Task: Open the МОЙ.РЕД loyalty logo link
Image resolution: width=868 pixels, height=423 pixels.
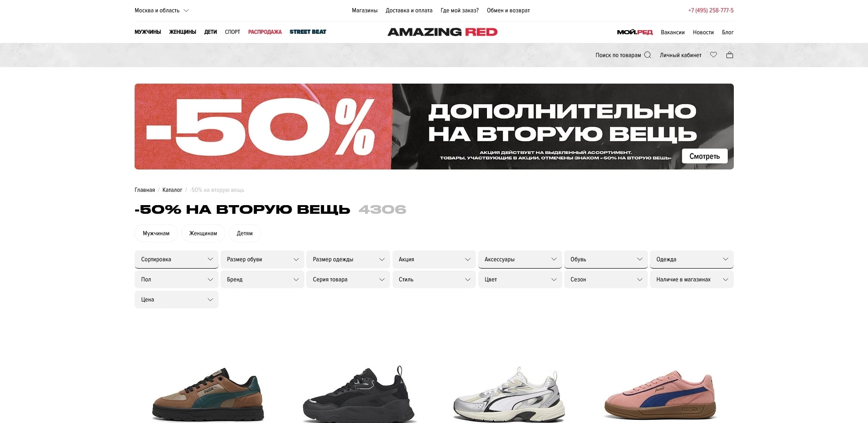Action: tap(635, 32)
